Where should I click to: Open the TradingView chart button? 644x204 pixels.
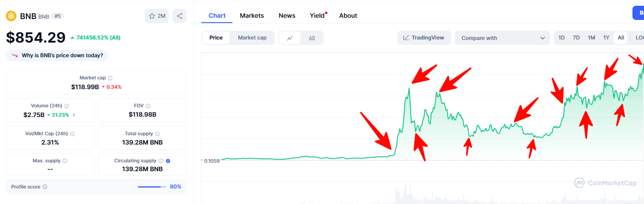click(x=424, y=38)
